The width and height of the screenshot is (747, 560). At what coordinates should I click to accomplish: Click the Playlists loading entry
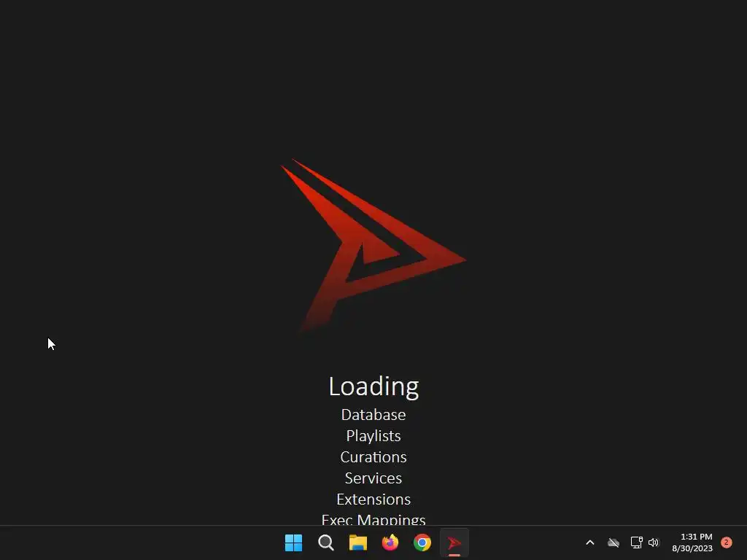pos(373,436)
